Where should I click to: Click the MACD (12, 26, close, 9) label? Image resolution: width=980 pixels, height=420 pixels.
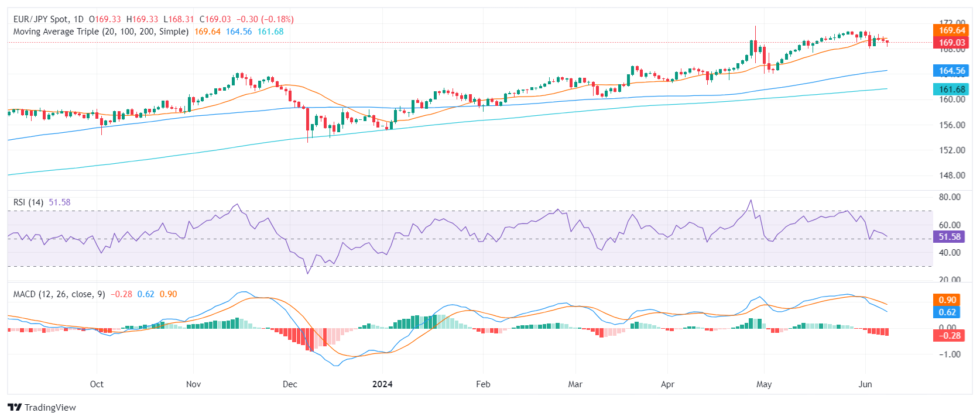[59, 294]
